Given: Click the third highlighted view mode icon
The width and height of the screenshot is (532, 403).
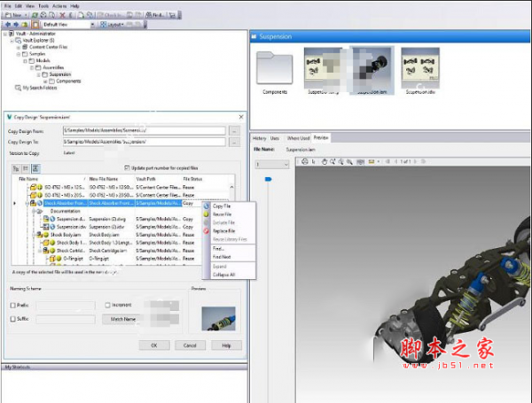Looking at the screenshot, I should click(36, 168).
